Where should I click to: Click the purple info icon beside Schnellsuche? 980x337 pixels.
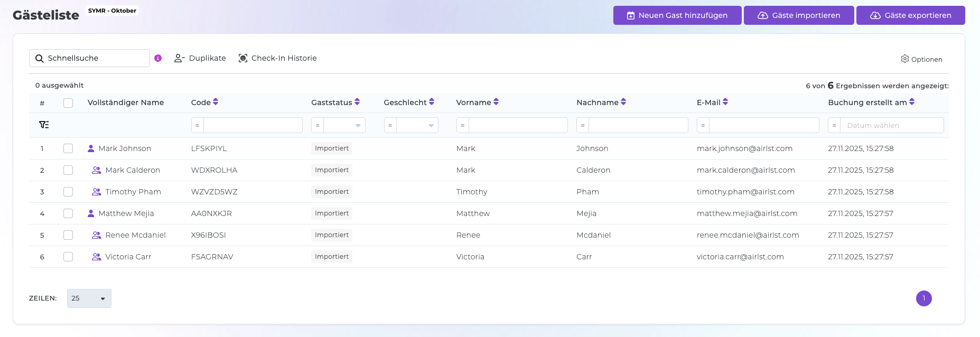[x=158, y=58]
